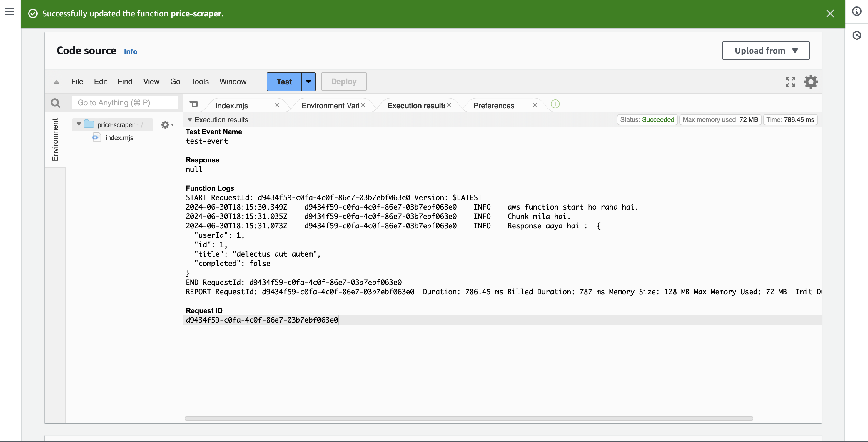Viewport: 868px width, 442px height.
Task: Click the START RequestId log line
Action: pyautogui.click(x=334, y=197)
